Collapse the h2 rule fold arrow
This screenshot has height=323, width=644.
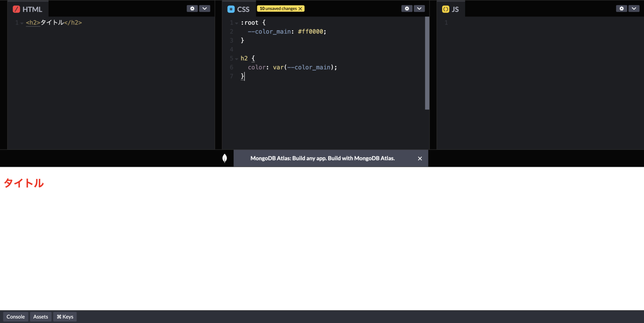[x=237, y=59]
